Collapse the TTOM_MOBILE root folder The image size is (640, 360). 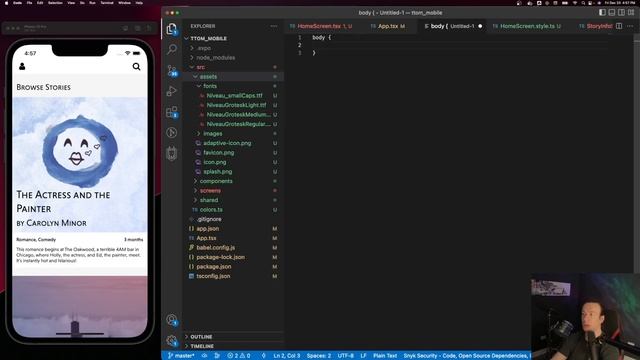pos(233,38)
